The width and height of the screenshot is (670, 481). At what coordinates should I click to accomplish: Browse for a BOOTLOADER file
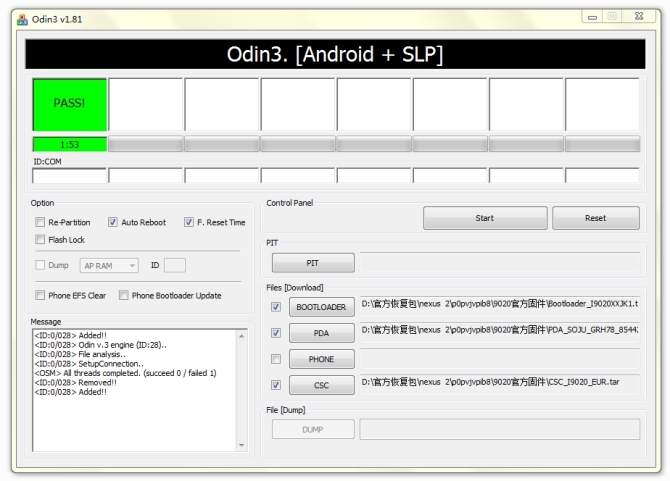(321, 307)
